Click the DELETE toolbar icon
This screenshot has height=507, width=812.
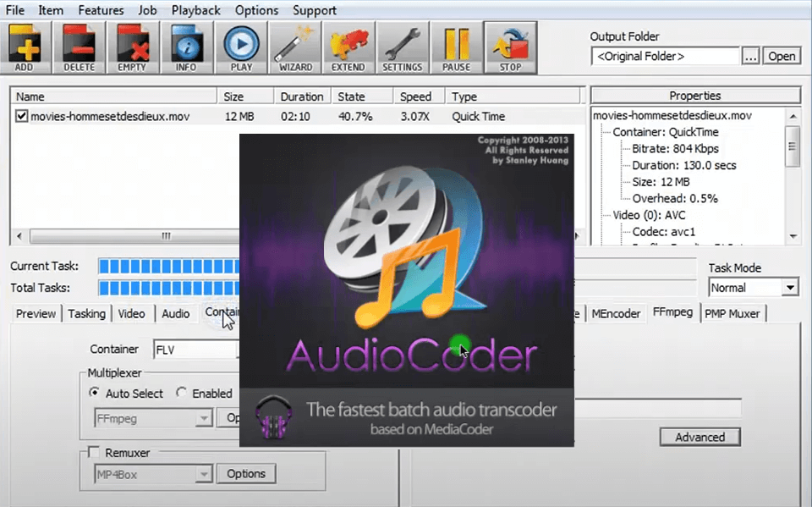click(x=80, y=47)
